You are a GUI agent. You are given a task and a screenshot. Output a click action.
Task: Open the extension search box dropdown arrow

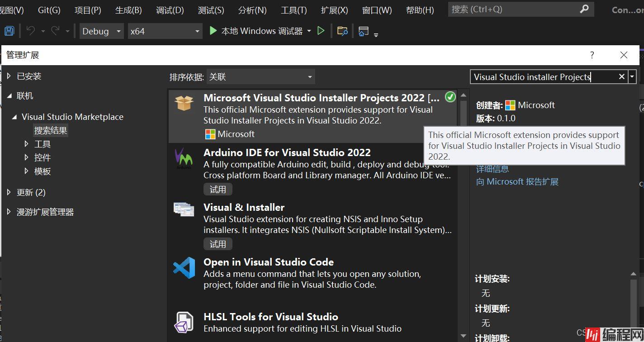632,77
